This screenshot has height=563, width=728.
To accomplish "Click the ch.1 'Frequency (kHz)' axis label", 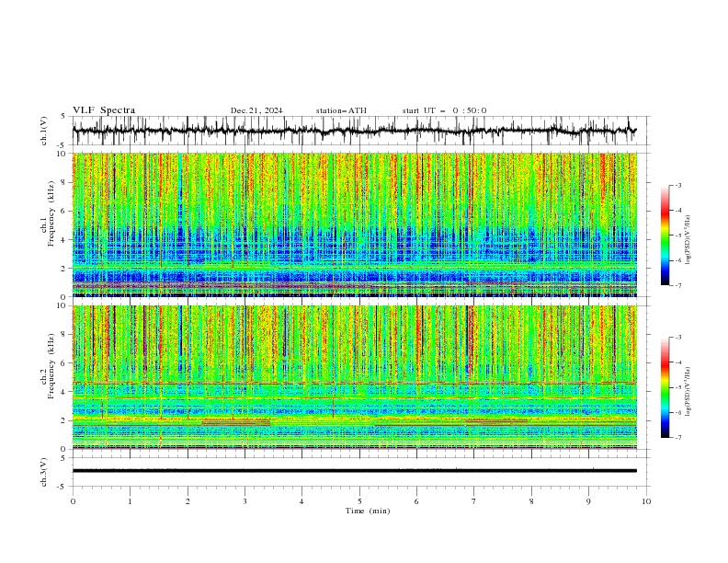I will tap(51, 214).
